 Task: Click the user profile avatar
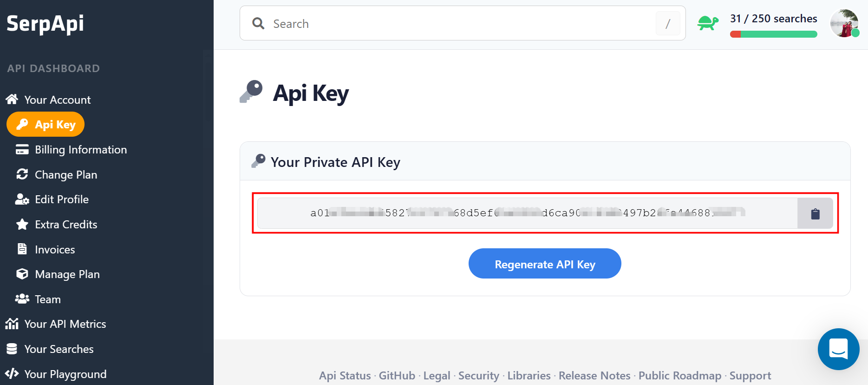pyautogui.click(x=844, y=23)
